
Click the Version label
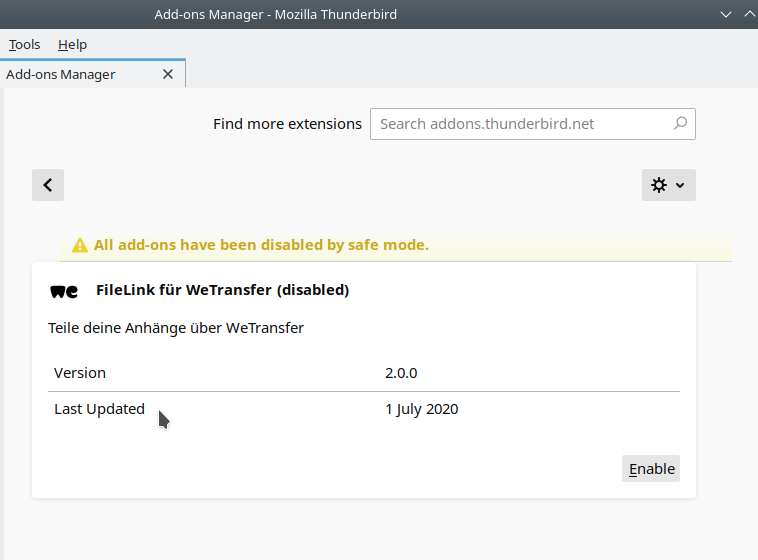tap(80, 373)
